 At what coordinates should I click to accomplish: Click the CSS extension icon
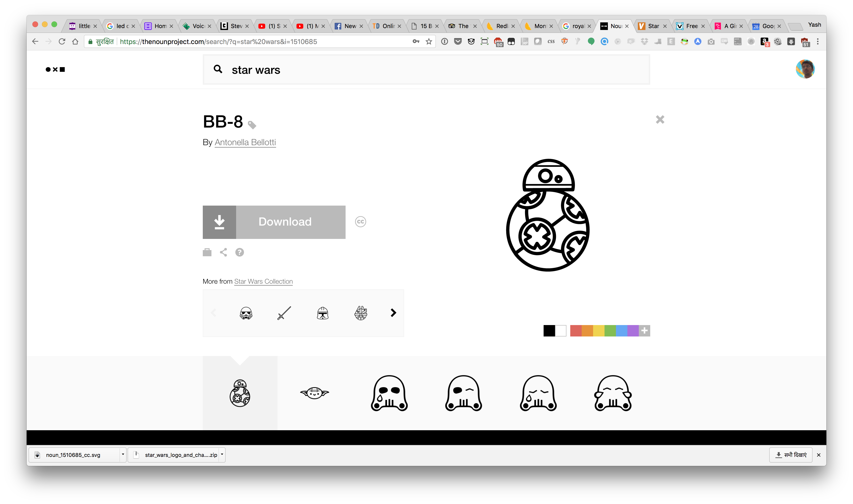tap(551, 41)
